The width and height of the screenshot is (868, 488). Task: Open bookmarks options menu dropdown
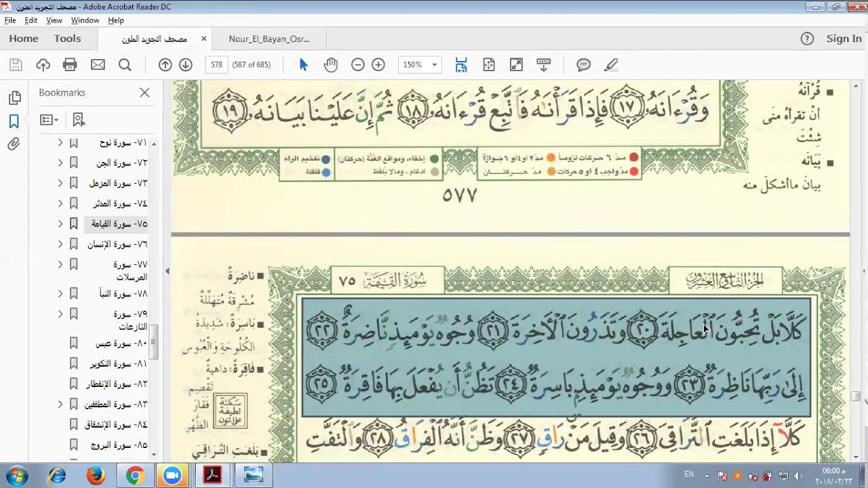pyautogui.click(x=49, y=120)
